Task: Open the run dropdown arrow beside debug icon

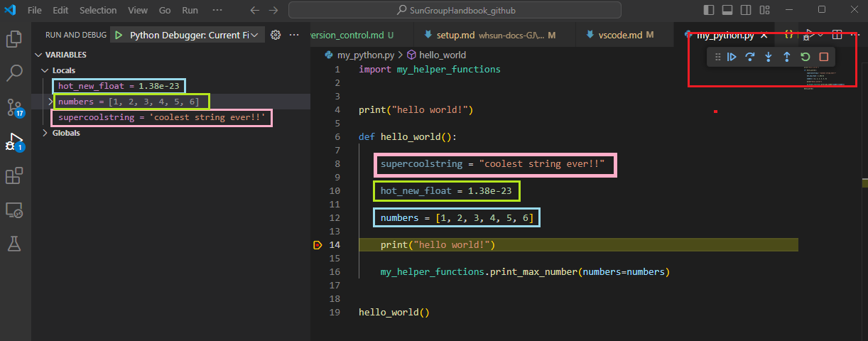Action: click(x=820, y=35)
